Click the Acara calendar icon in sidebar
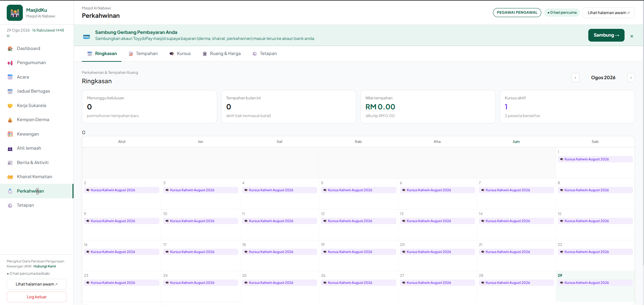 tap(10, 77)
